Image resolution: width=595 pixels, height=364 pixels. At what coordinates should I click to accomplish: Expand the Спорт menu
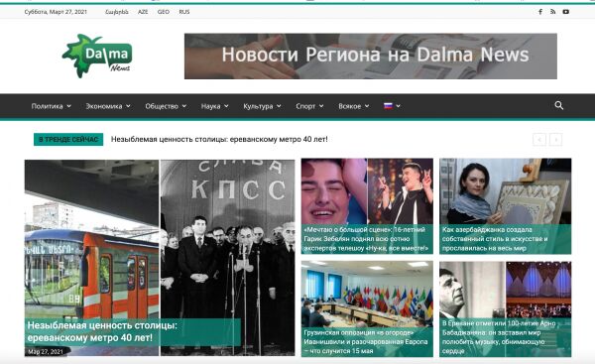309,106
